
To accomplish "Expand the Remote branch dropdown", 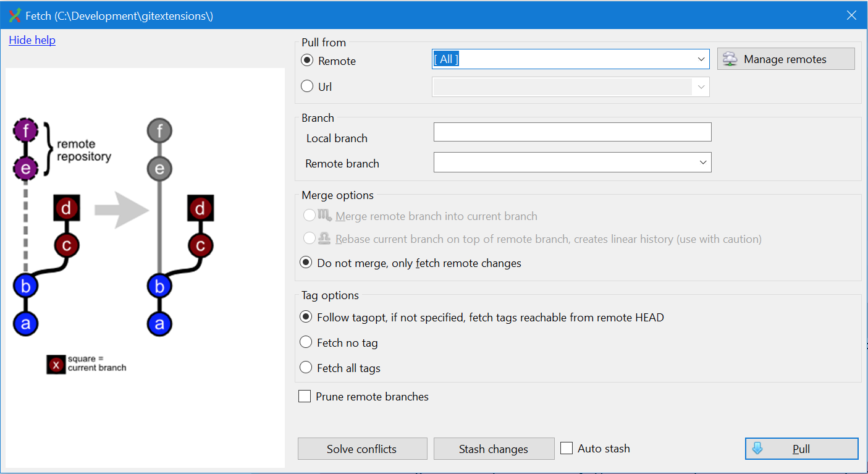I will click(702, 162).
